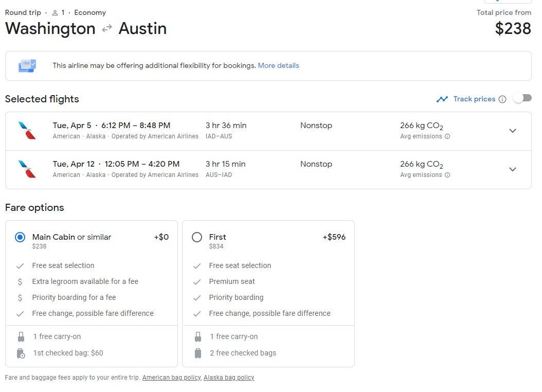Click emissions info icon for Apr 5 flight

(x=447, y=137)
